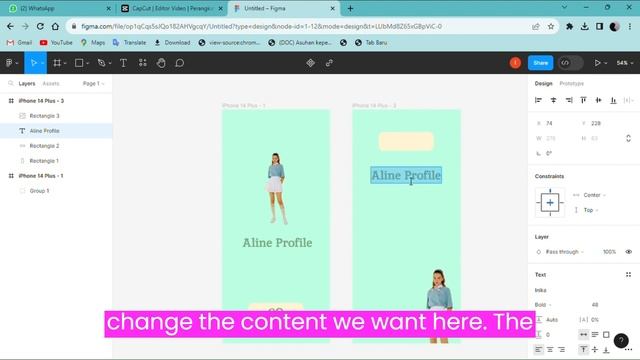Switch to the Assets tab
Image resolution: width=640 pixels, height=360 pixels.
[51, 83]
